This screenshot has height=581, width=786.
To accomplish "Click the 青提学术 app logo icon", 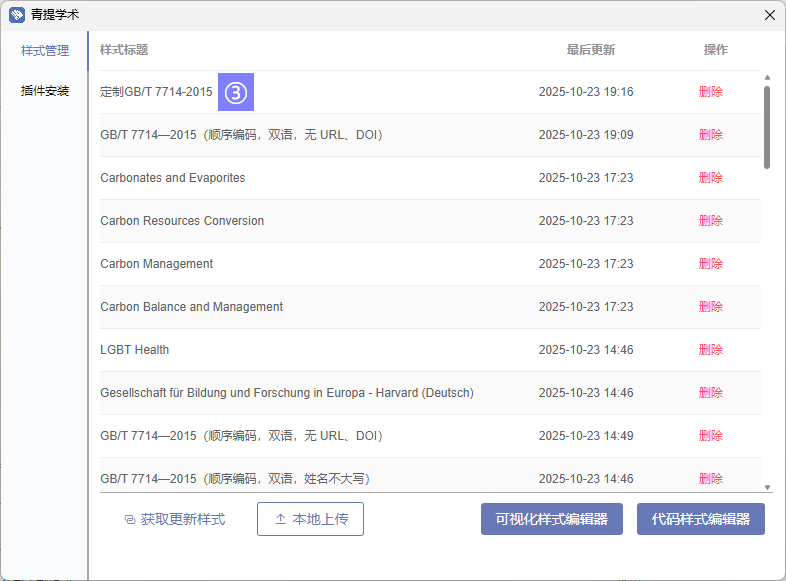I will [17, 15].
